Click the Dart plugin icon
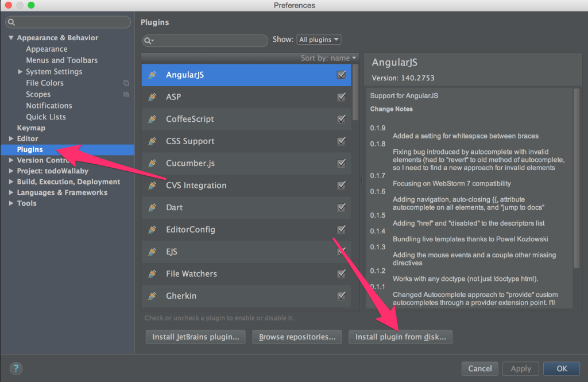 (152, 207)
